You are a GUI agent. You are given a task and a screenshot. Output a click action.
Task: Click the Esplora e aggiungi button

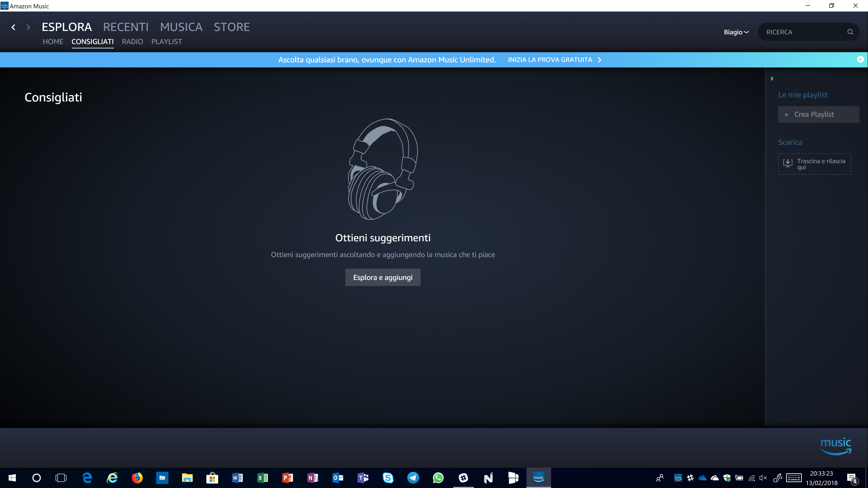[383, 277]
